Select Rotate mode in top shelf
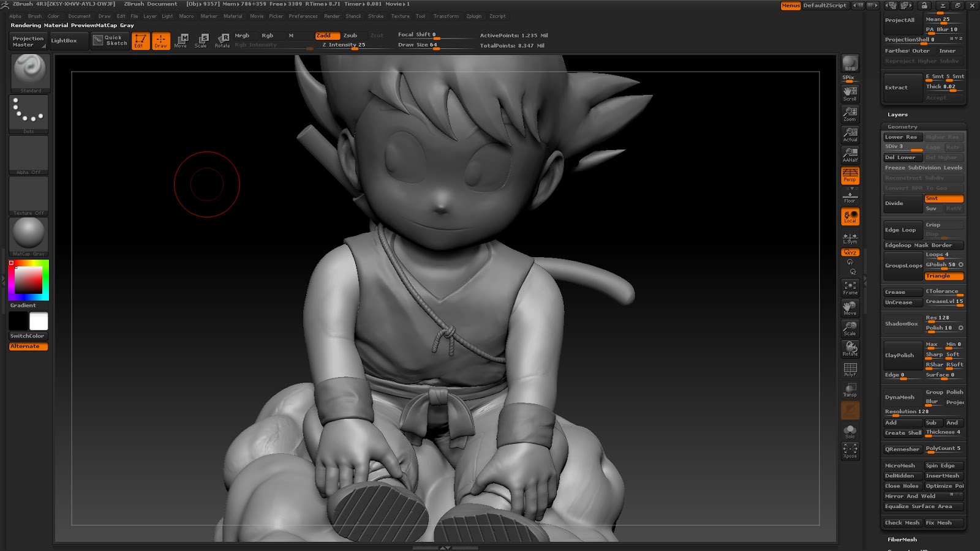The width and height of the screenshot is (980, 551). pos(222,41)
